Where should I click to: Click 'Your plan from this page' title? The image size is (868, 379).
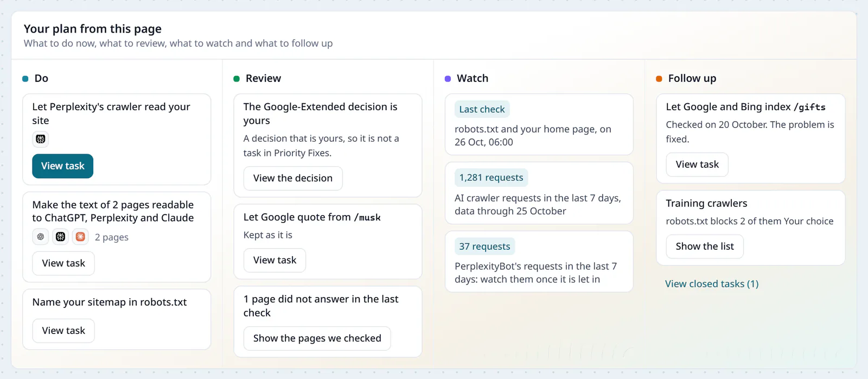[x=93, y=29]
